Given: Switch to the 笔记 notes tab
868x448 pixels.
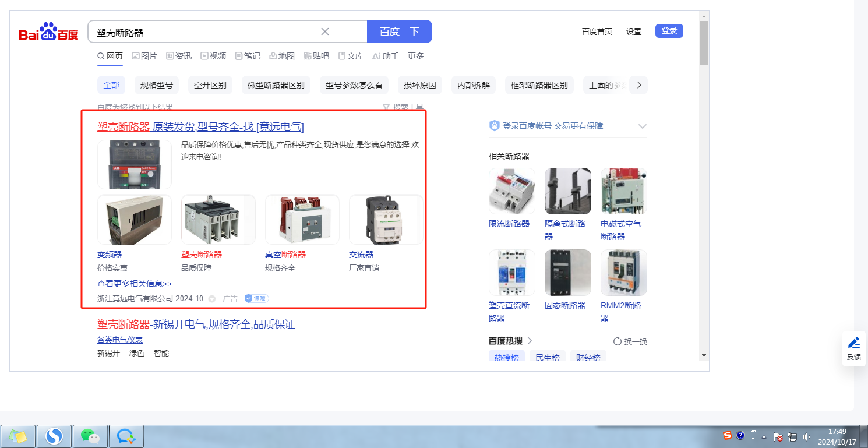Looking at the screenshot, I should [x=248, y=56].
